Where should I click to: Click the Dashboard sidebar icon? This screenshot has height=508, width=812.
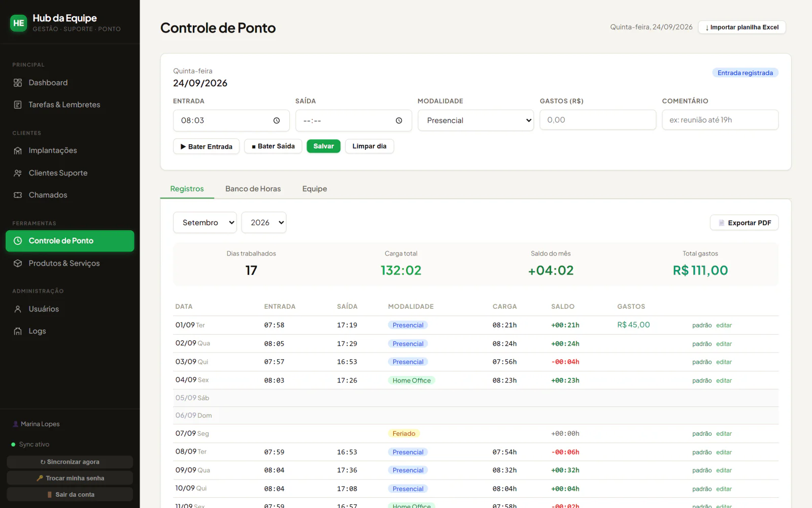pyautogui.click(x=18, y=83)
